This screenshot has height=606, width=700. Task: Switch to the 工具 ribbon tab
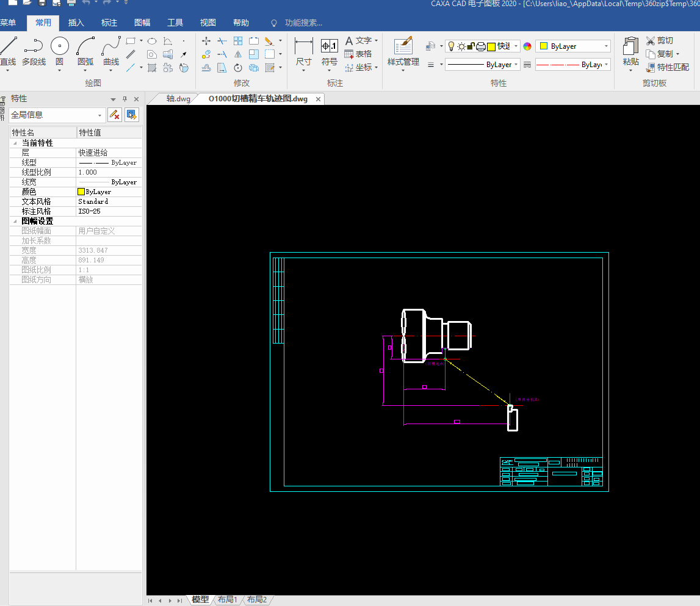click(175, 23)
